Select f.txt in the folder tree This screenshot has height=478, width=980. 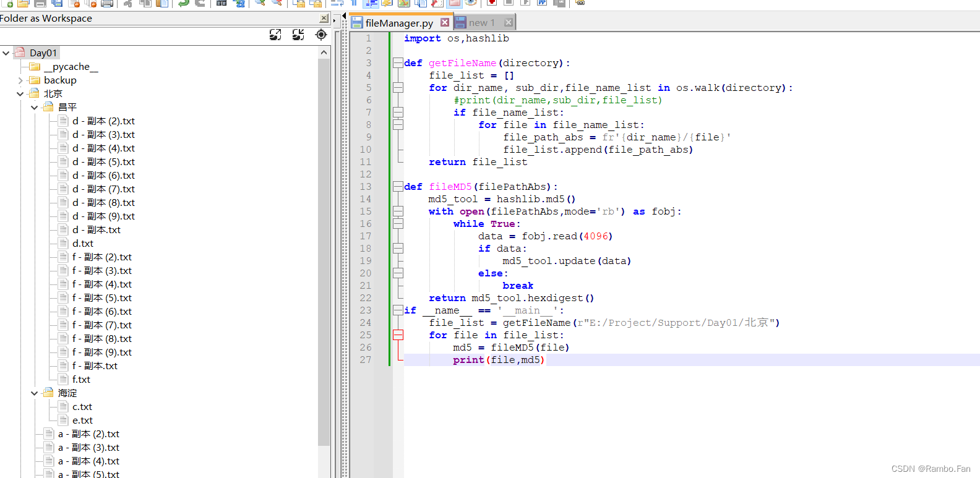(x=81, y=379)
